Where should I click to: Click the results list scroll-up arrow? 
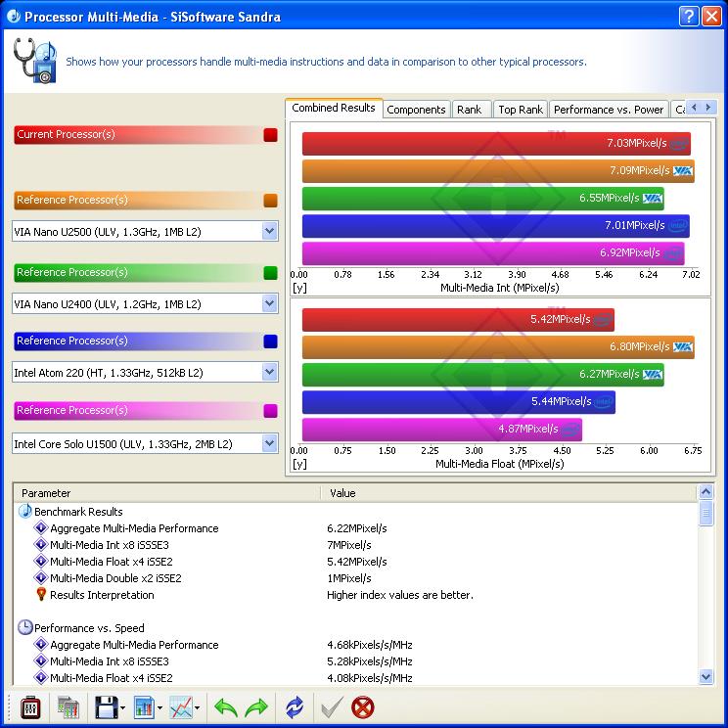point(705,491)
